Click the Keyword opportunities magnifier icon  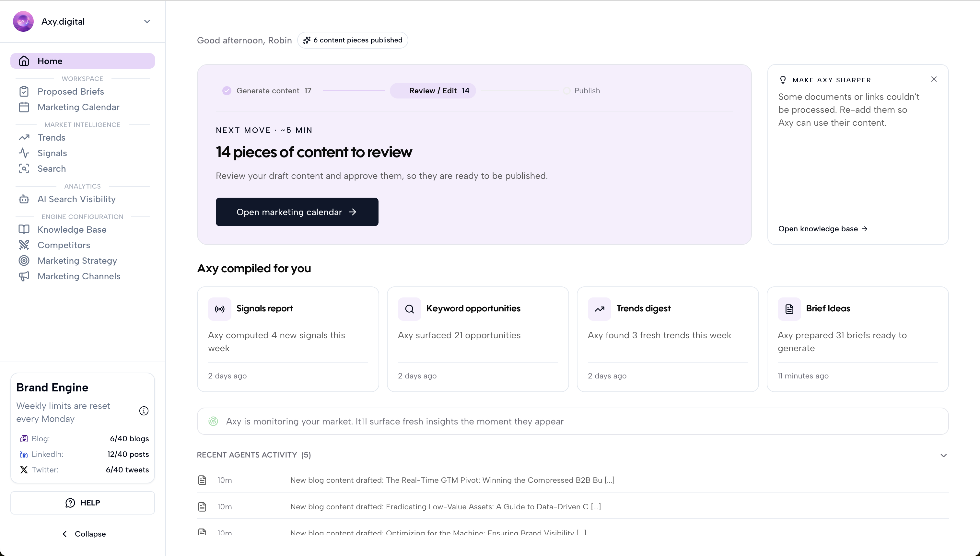coord(409,309)
